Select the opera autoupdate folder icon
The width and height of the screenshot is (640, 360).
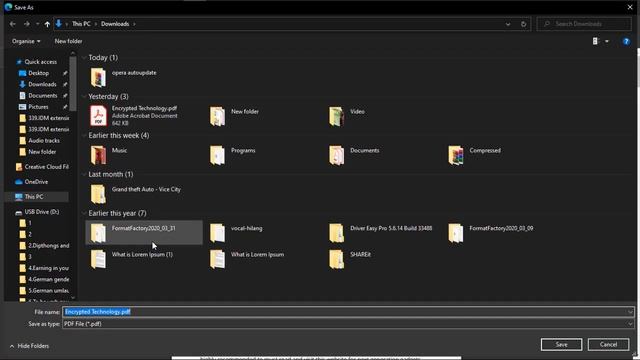[x=98, y=77]
